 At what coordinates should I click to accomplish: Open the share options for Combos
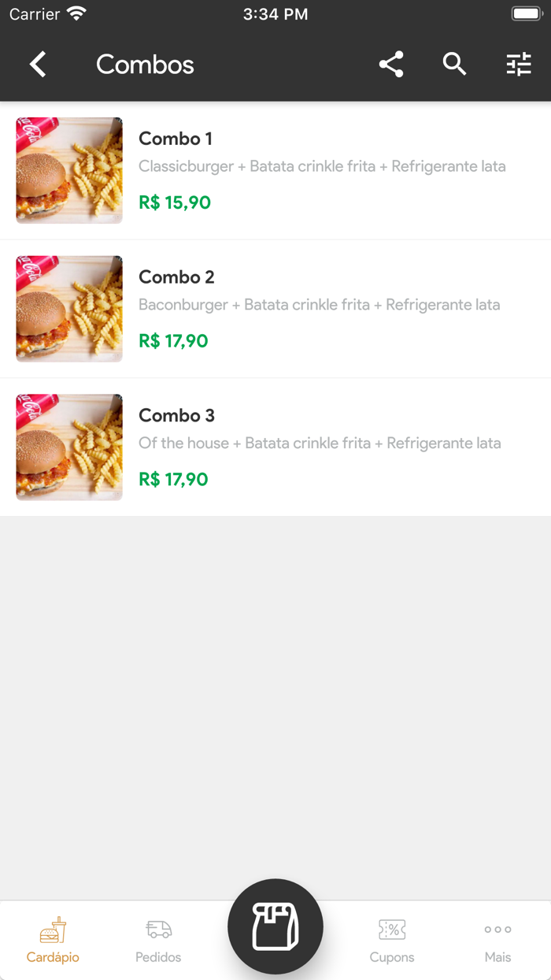(391, 65)
